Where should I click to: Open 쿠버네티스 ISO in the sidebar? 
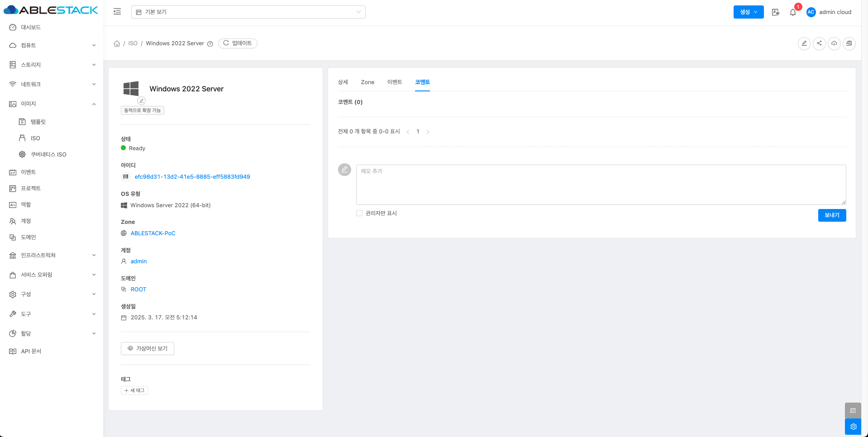tap(52, 154)
